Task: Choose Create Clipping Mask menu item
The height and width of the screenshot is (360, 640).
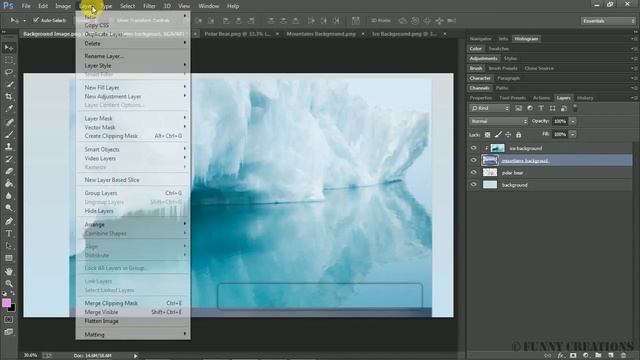Action: pyautogui.click(x=133, y=136)
